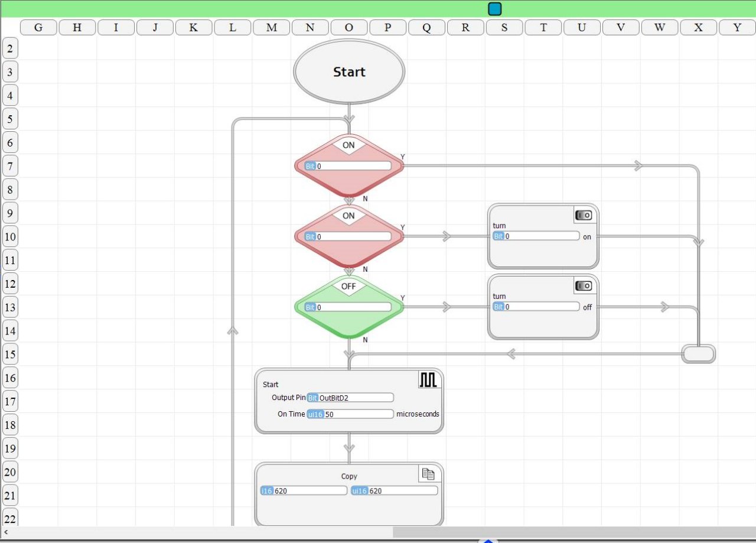This screenshot has width=756, height=543.
Task: Click the horizontal scrollbar thumb
Action: tap(574, 532)
